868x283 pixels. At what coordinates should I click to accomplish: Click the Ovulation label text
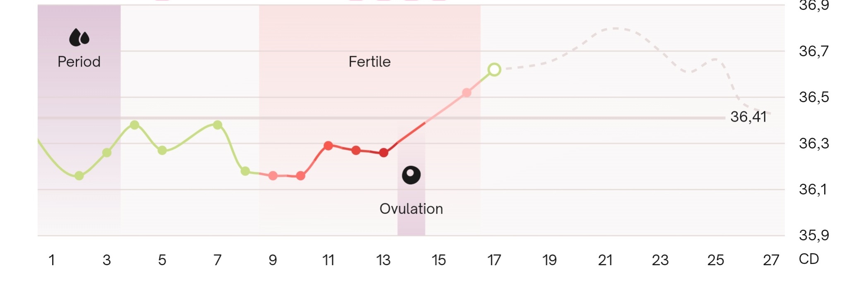click(x=411, y=209)
